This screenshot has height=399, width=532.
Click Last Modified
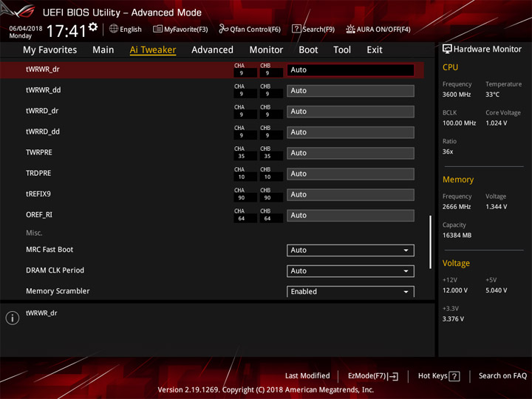point(307,375)
